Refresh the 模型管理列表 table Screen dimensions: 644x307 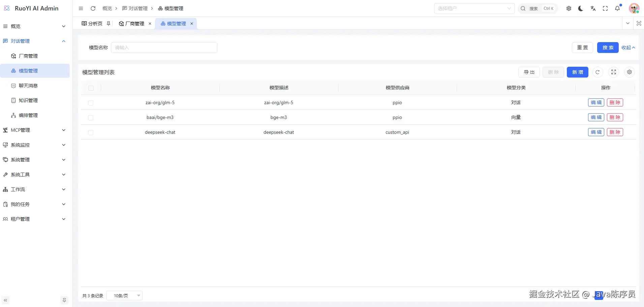[x=597, y=72]
